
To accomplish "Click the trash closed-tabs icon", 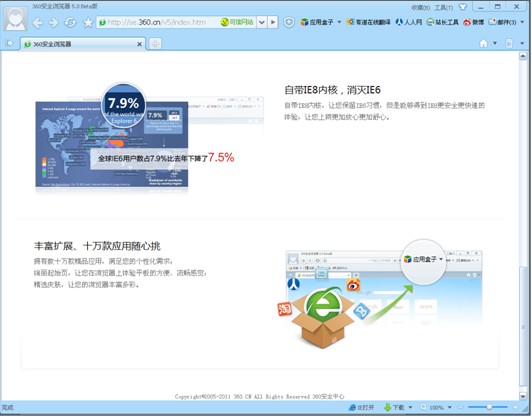I will pyautogui.click(x=509, y=43).
